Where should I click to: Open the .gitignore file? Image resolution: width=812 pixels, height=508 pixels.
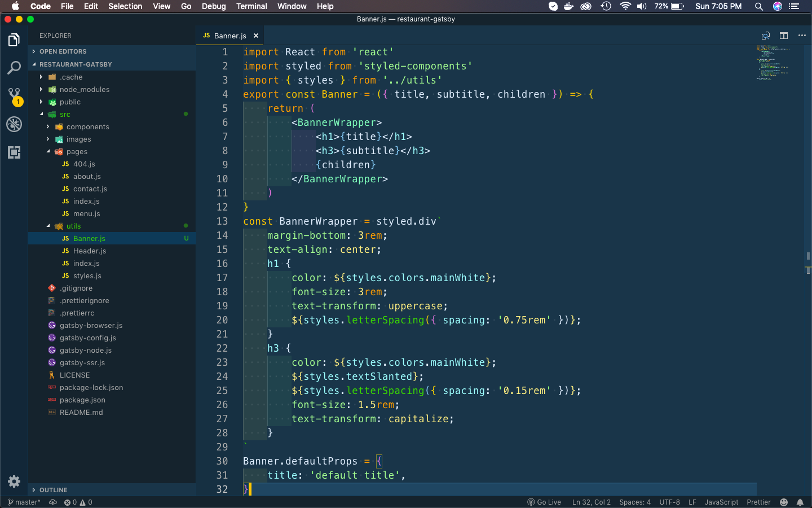tap(112, 288)
